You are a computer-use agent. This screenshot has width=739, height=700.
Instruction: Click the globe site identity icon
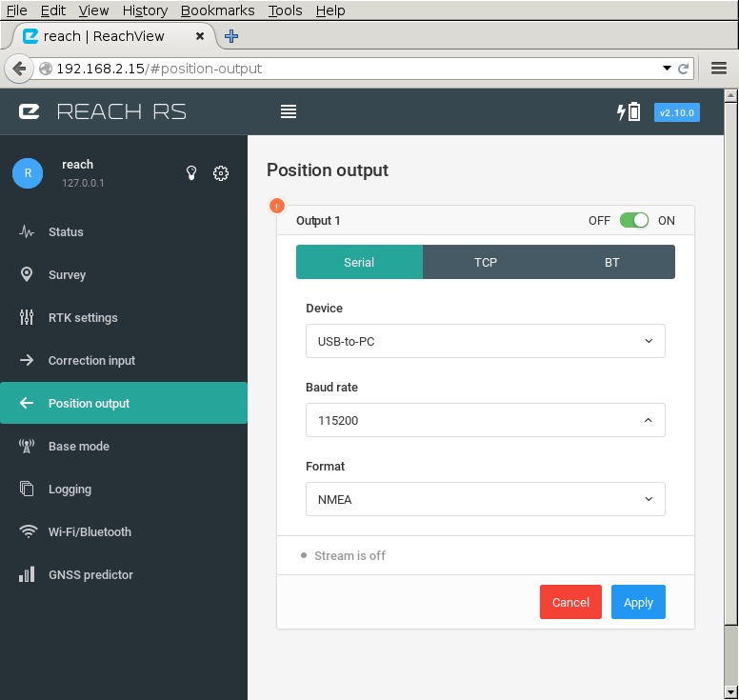point(46,69)
